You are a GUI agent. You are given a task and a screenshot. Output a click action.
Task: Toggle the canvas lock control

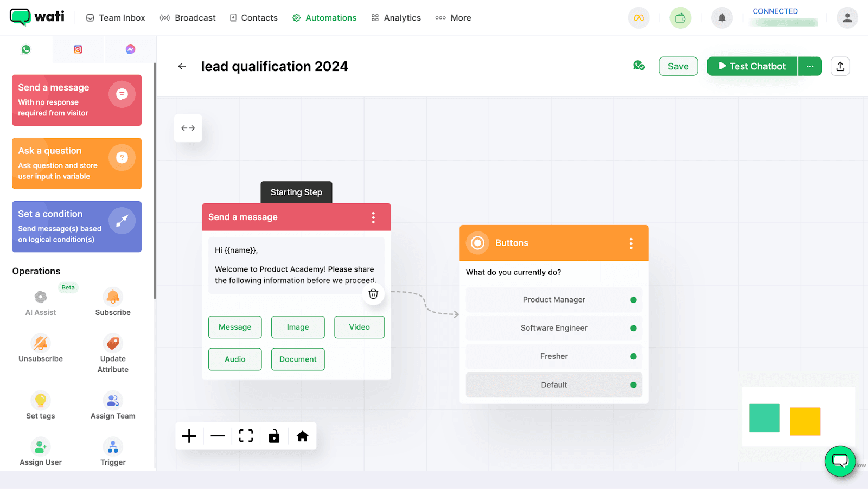tap(274, 436)
